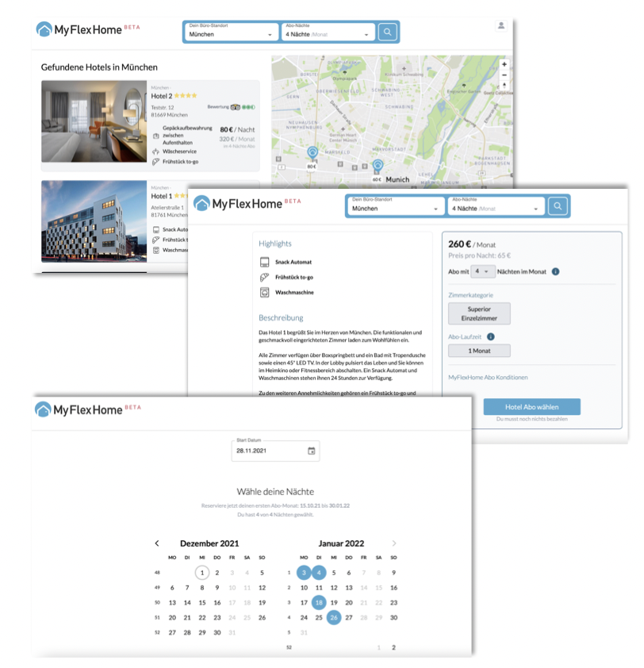Screen dimensions: 644x668
Task: Go to the previous month before Dezember 2021
Action: click(x=157, y=543)
